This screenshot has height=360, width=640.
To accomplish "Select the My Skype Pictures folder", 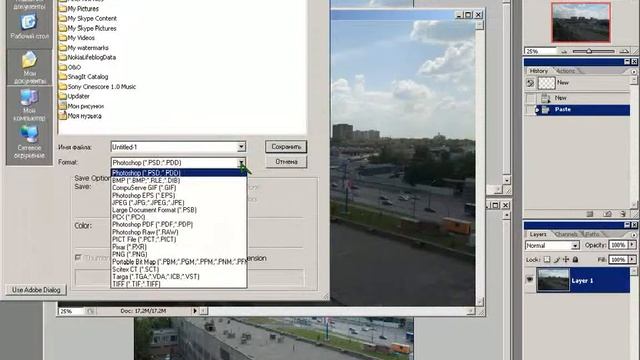I will 88,28.
